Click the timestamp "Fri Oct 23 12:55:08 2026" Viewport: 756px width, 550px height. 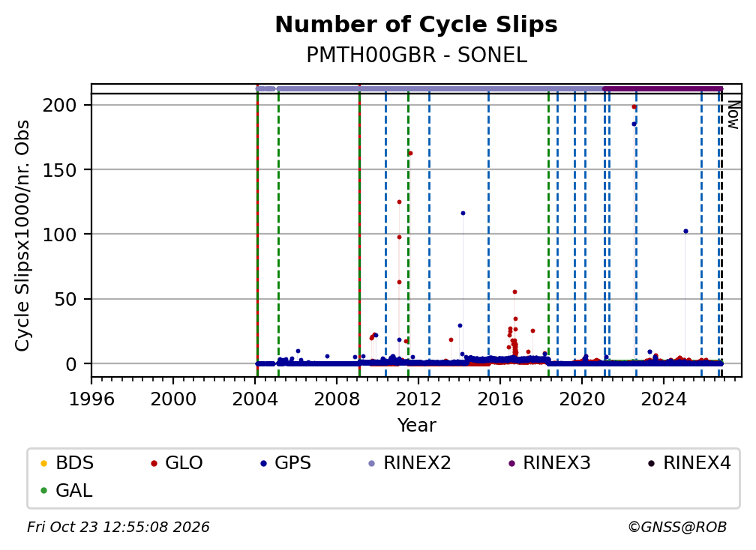click(118, 528)
